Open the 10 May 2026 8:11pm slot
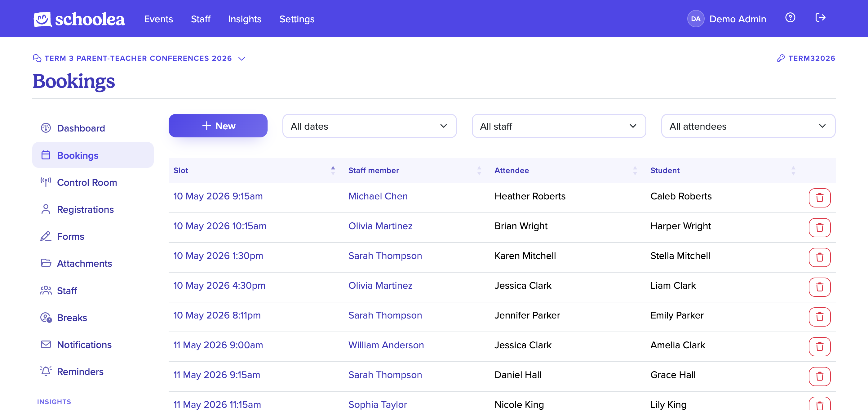Image resolution: width=868 pixels, height=410 pixels. pos(217,315)
